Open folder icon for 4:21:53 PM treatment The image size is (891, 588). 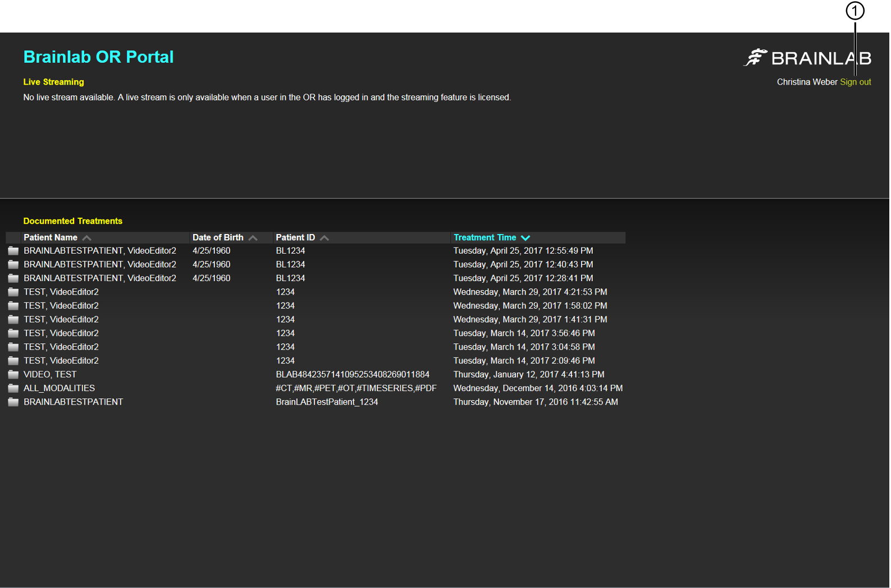(13, 292)
